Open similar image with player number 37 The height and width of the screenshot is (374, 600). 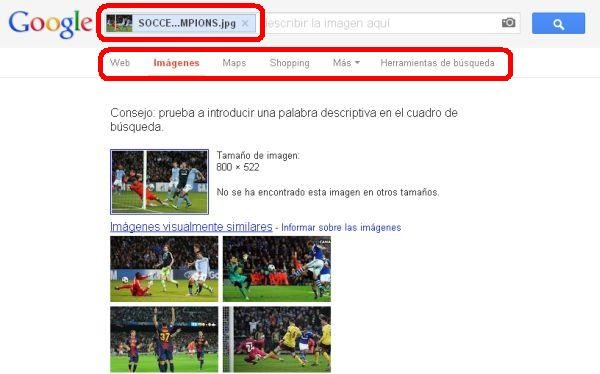[x=164, y=339]
